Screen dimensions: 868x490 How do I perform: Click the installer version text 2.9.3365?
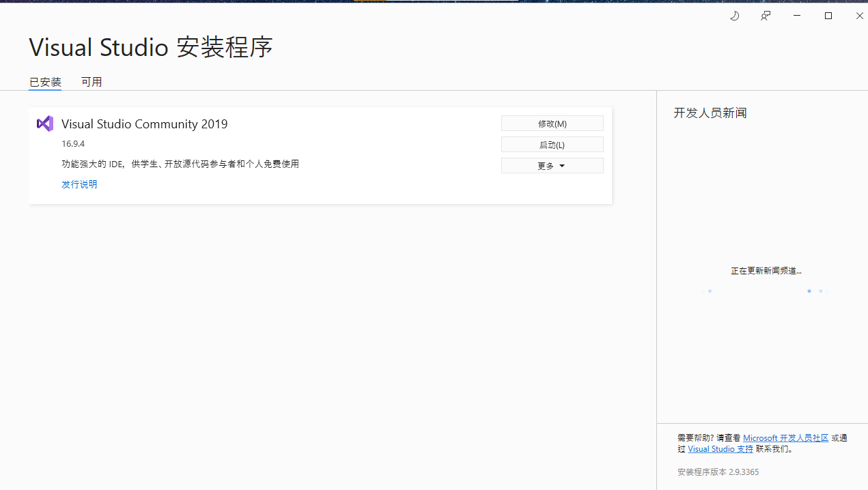click(x=718, y=472)
